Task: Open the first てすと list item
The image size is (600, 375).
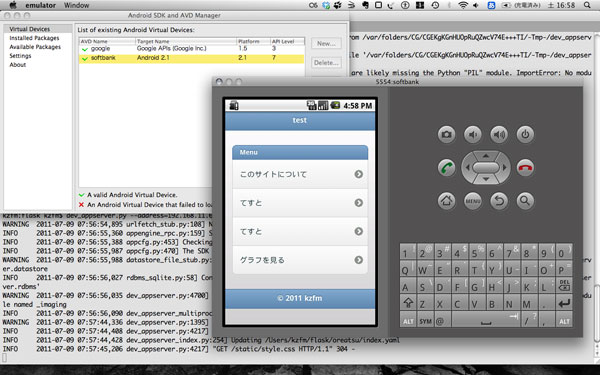Action: (x=300, y=203)
